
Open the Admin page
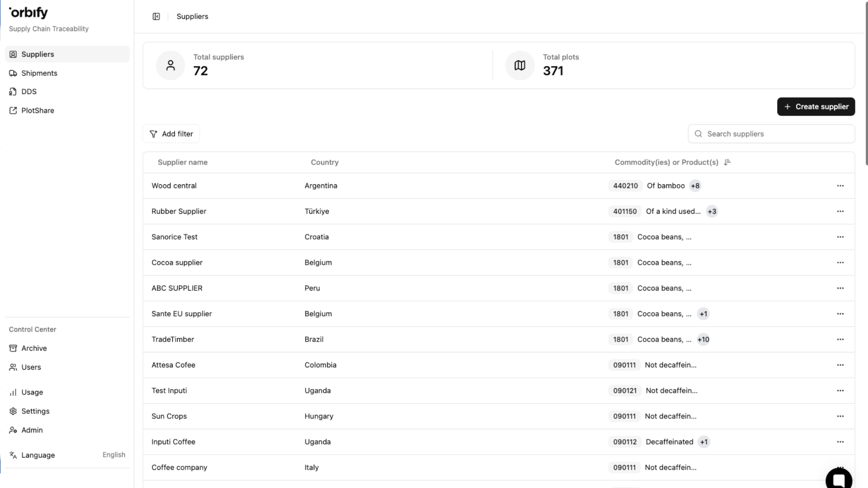(x=67, y=430)
